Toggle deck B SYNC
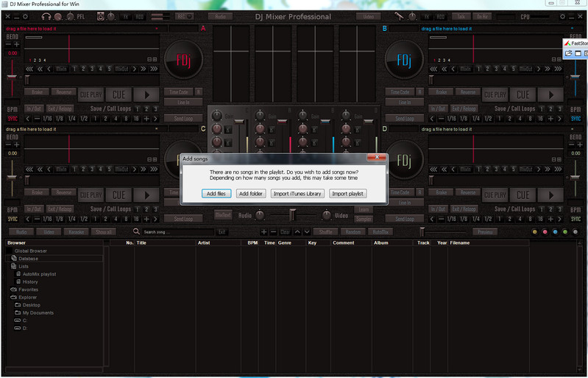 (x=575, y=119)
